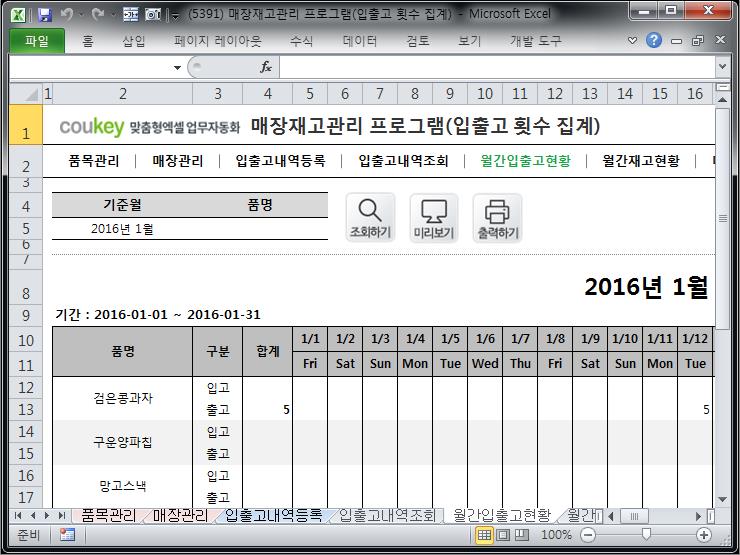Go to last sheet tab arrow

click(x=61, y=516)
